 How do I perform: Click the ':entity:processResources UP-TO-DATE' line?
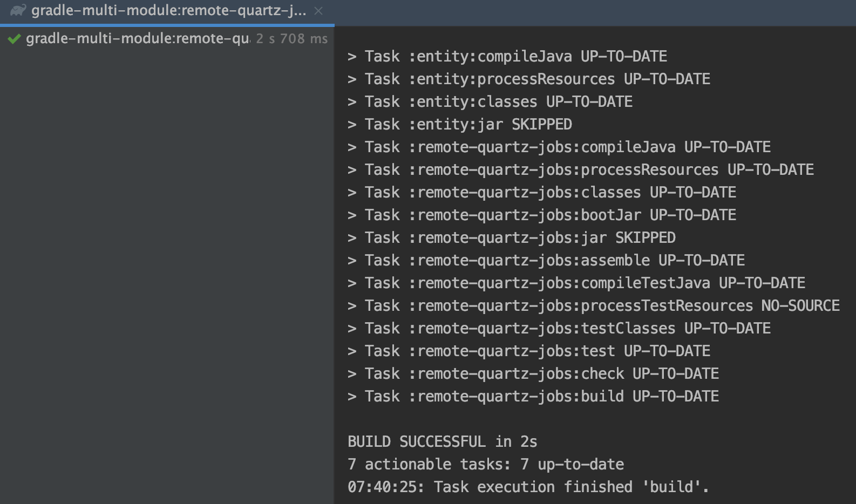click(529, 79)
